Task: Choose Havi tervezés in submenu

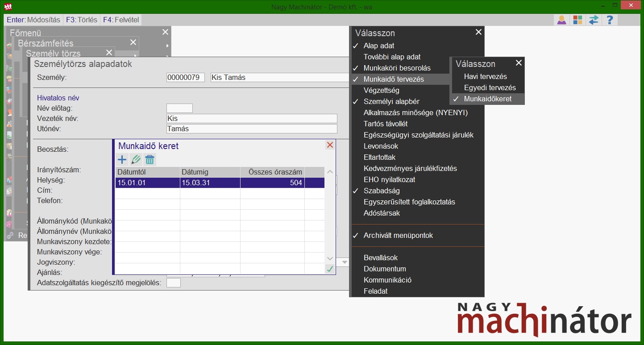Action: pyautogui.click(x=488, y=76)
